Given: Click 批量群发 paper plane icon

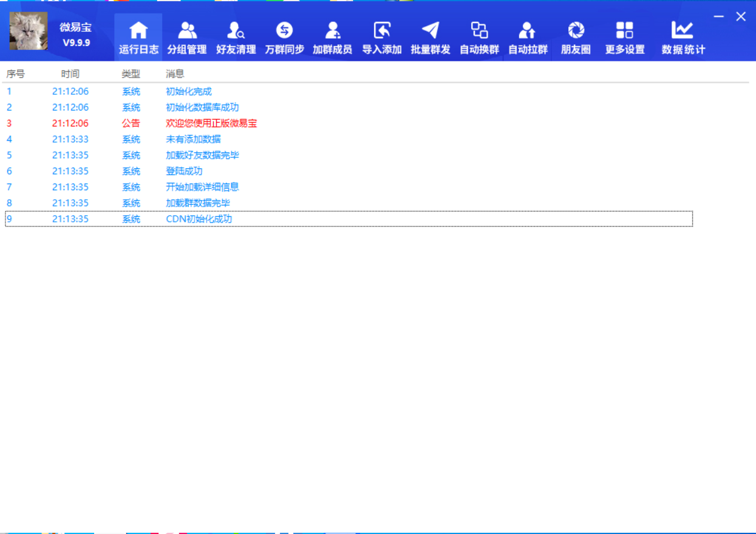Looking at the screenshot, I should click(x=431, y=30).
